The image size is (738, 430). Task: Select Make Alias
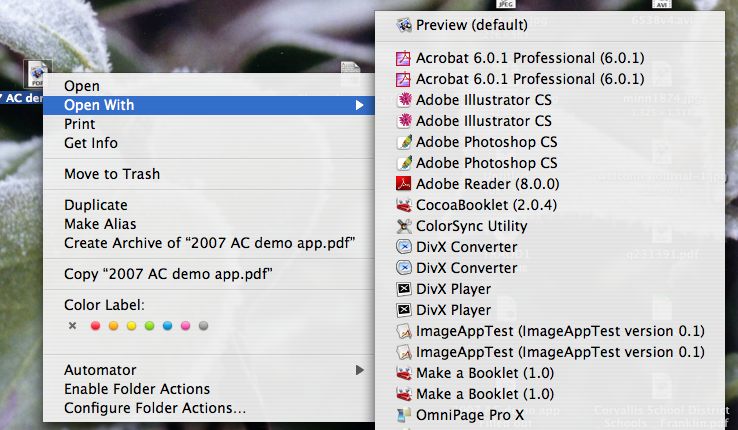[209, 224]
